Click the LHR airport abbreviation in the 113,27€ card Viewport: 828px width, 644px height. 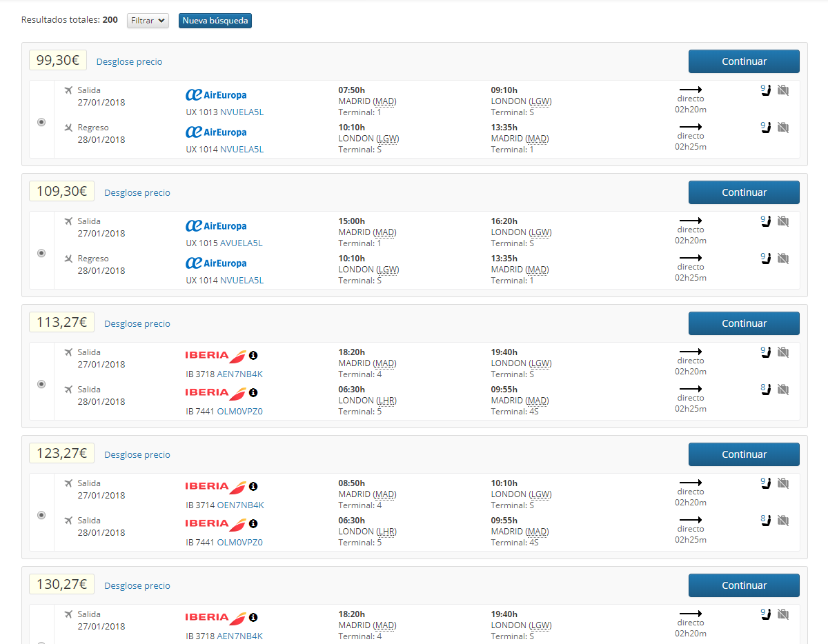(385, 401)
